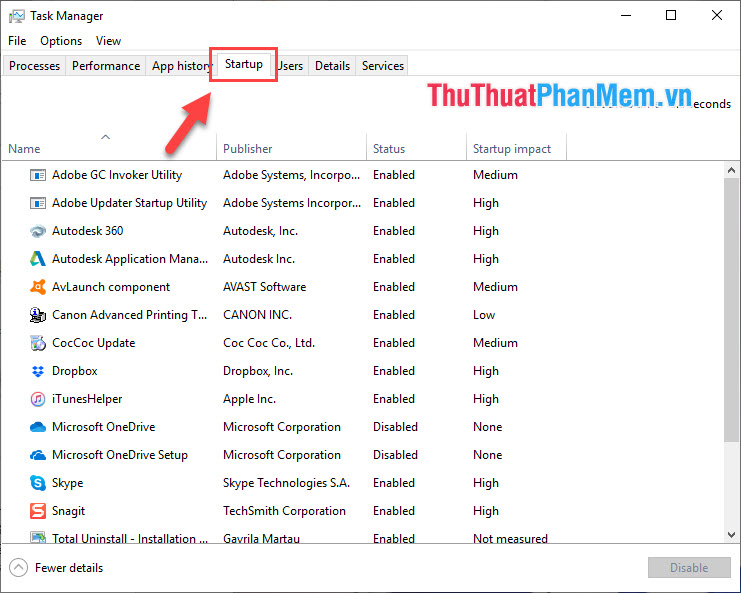Screen dimensions: 741x593
Task: Select the 'Adobe Updater Startup Utility' name
Action: pyautogui.click(x=129, y=203)
